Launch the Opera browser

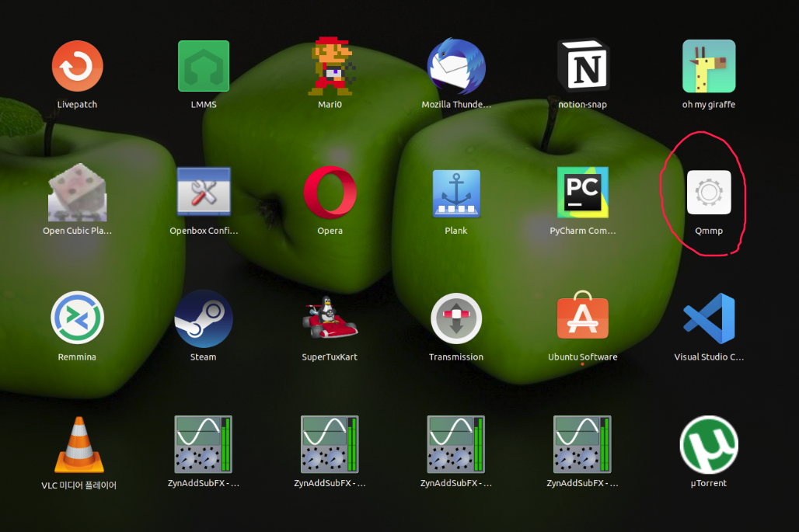pos(330,193)
